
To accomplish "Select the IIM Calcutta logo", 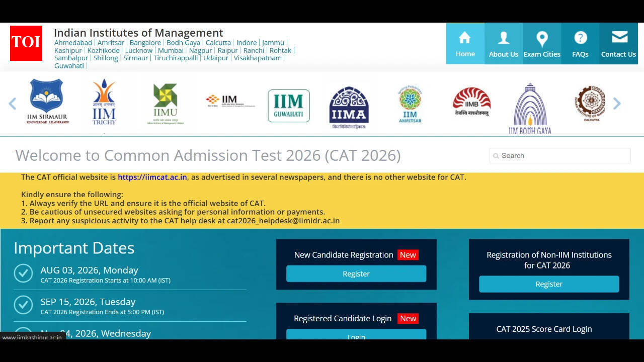I will pyautogui.click(x=590, y=104).
